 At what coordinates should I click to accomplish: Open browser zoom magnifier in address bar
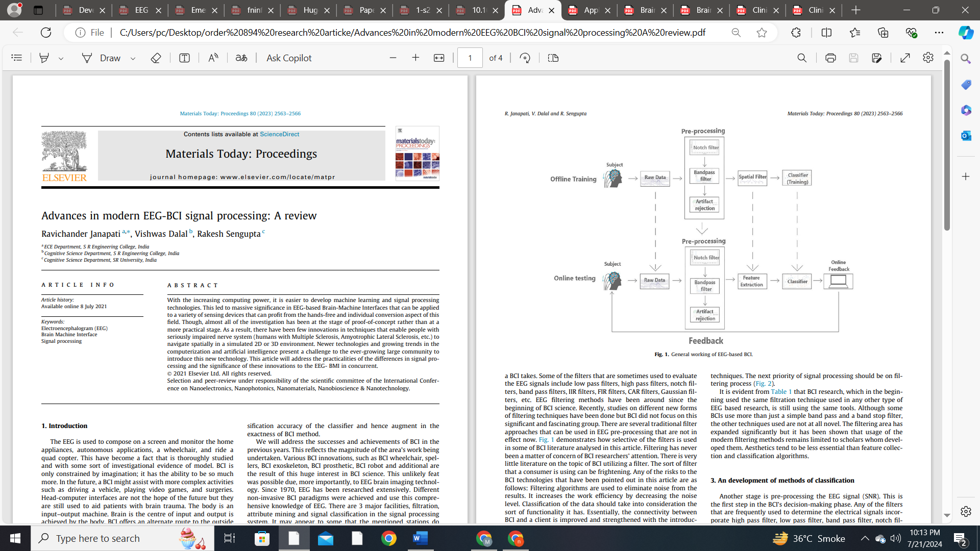coord(736,33)
